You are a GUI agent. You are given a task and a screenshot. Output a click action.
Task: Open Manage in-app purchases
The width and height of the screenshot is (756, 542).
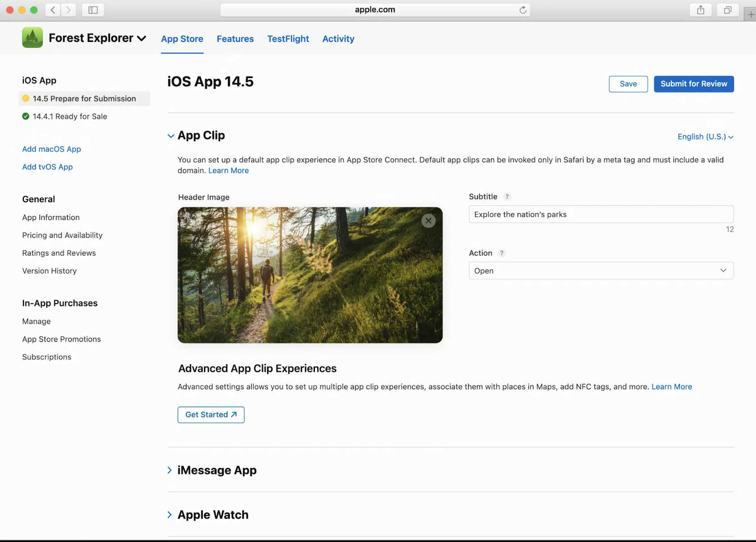(36, 321)
